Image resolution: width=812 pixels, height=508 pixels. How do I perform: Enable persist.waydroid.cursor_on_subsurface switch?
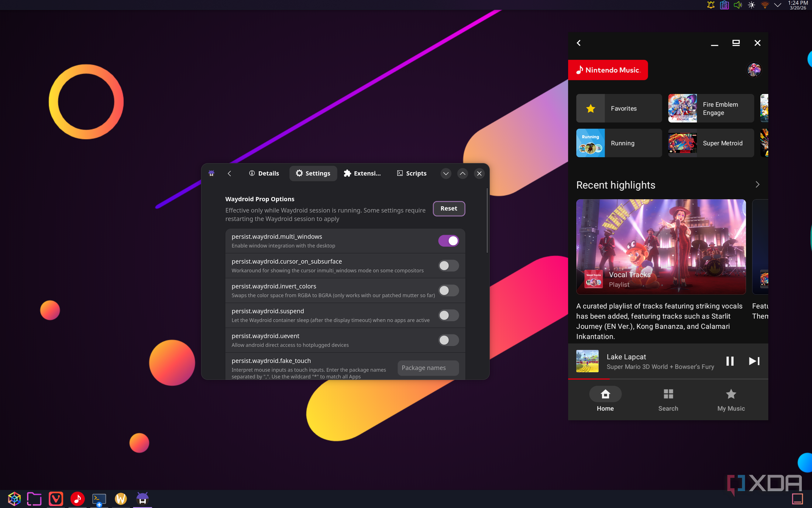(448, 266)
